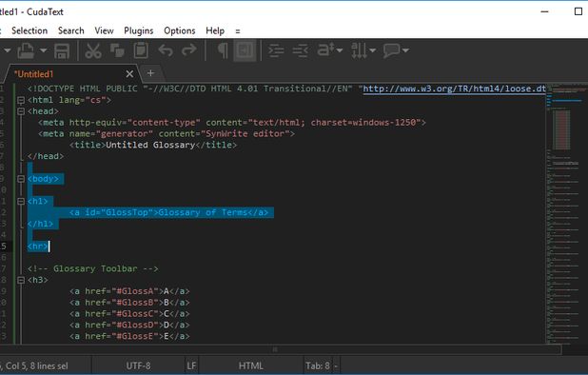This screenshot has width=588, height=375.
Task: Open the w3.org loose.dtd link
Action: [454, 89]
